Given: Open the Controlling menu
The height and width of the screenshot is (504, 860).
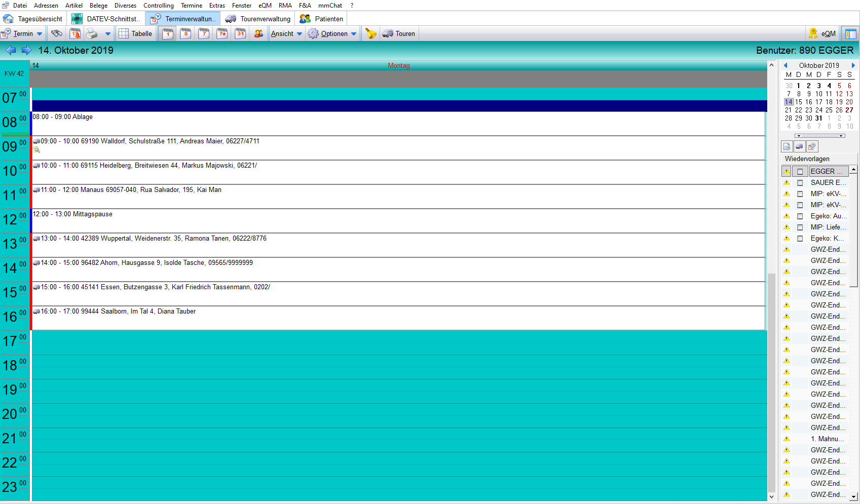Looking at the screenshot, I should pos(158,6).
